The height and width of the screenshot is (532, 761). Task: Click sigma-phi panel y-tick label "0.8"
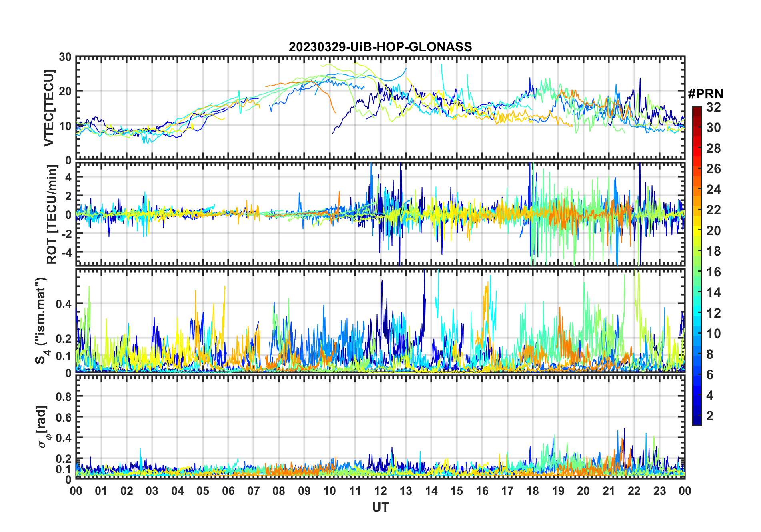click(x=64, y=396)
